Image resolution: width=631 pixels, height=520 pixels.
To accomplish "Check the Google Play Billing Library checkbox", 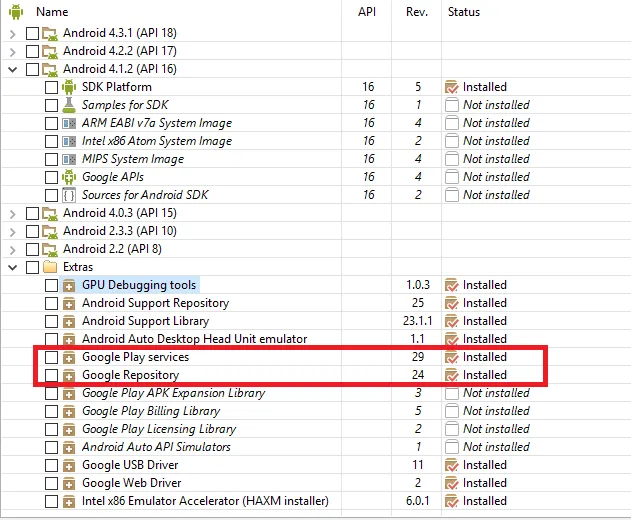I will pos(51,411).
